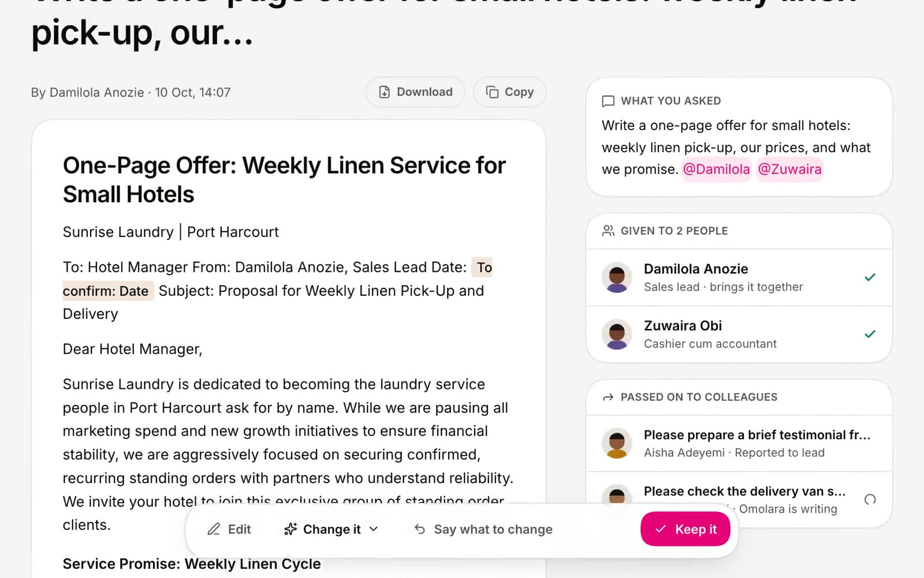Toggle the checkmark next to Zuwaira Obi
924x578 pixels.
[870, 334]
